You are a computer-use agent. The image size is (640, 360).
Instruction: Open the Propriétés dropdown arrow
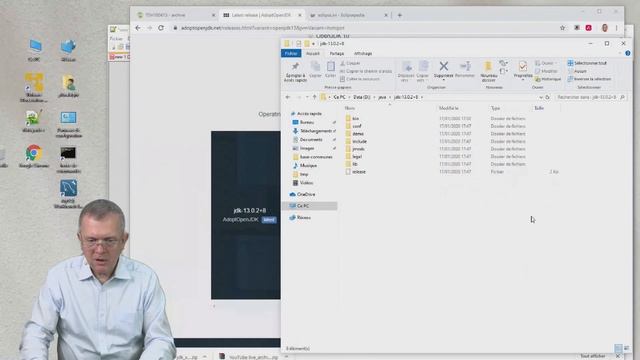523,80
